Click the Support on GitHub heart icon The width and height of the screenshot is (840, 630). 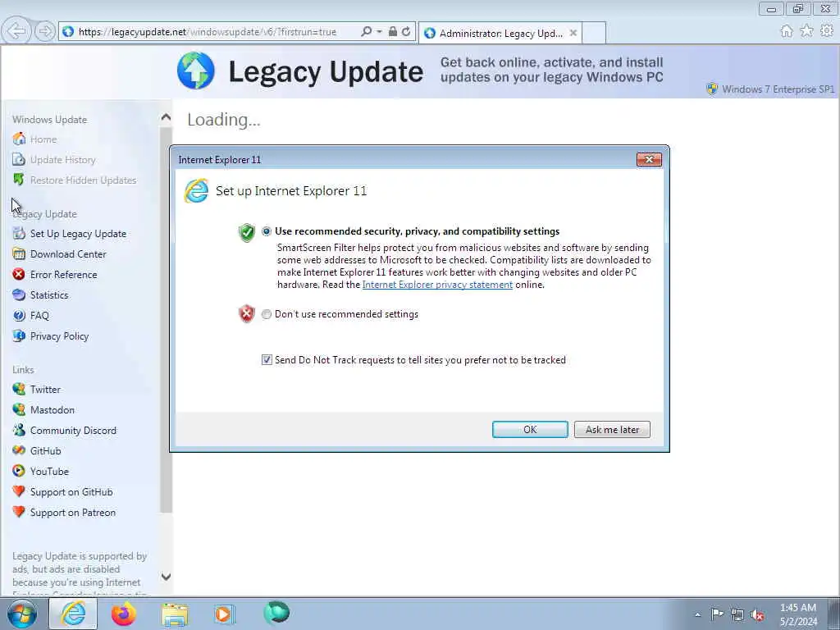click(19, 492)
